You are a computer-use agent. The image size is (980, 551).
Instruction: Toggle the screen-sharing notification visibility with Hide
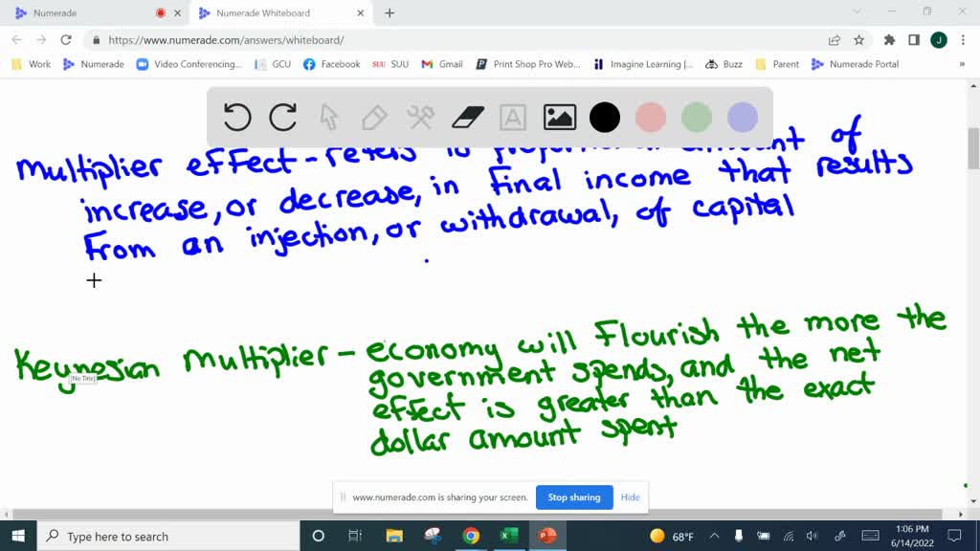point(630,497)
